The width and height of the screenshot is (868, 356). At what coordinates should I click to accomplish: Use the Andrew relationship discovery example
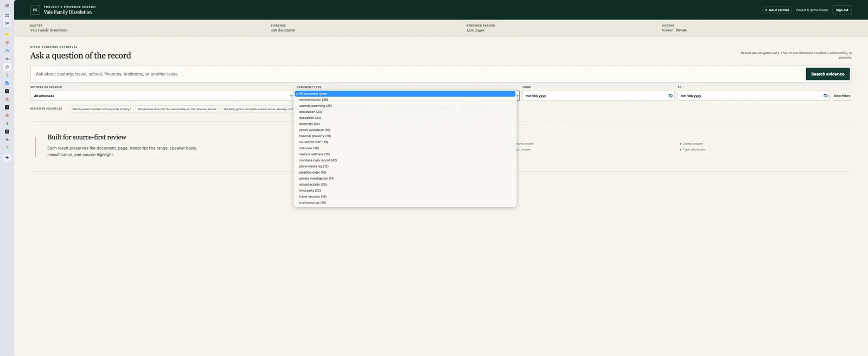click(177, 109)
